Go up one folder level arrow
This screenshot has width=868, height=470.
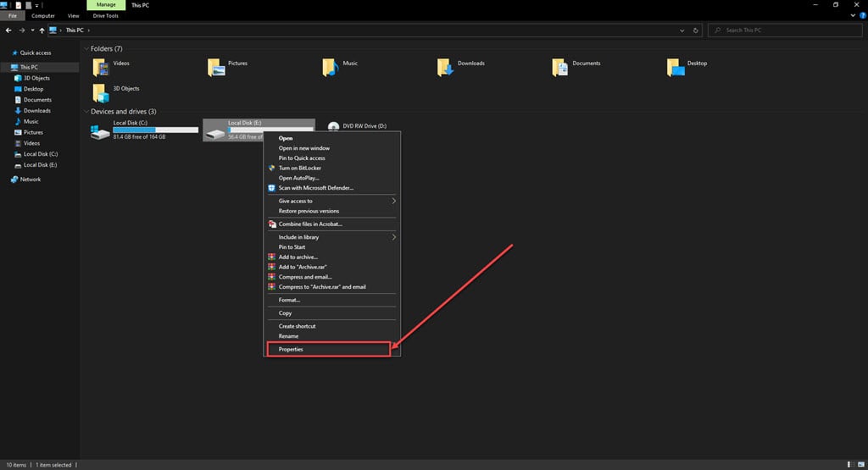click(x=42, y=30)
